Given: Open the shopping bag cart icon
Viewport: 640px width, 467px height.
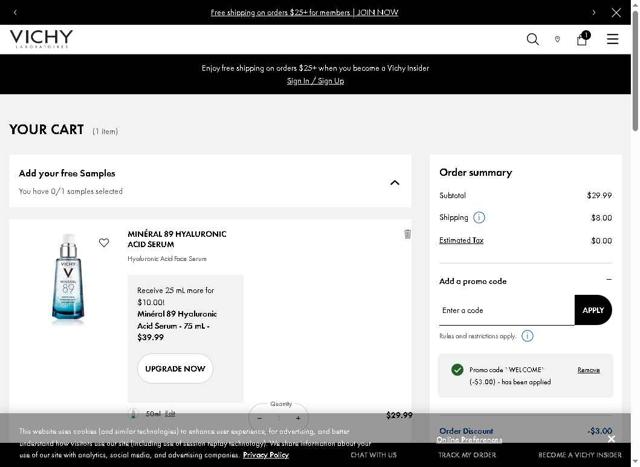Looking at the screenshot, I should click(x=582, y=39).
